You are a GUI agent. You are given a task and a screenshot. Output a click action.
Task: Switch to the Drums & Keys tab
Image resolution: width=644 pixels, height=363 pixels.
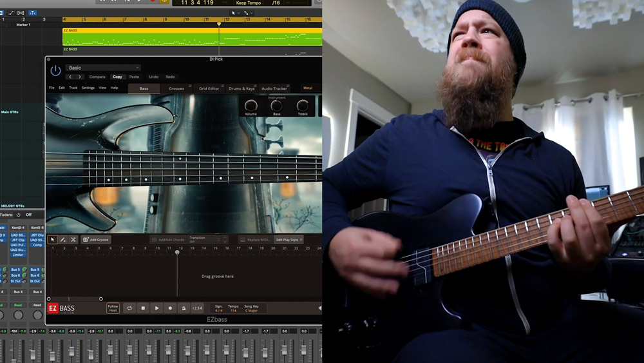(241, 88)
